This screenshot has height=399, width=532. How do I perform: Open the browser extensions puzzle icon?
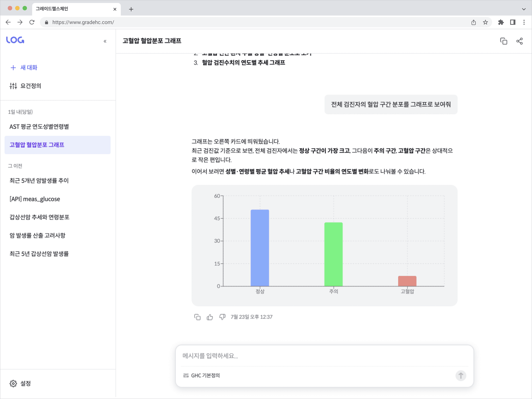coord(501,22)
